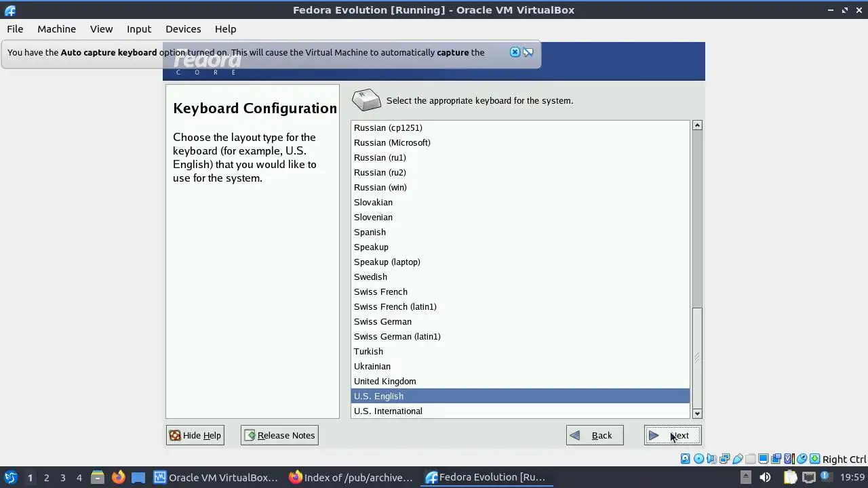Viewport: 868px width, 488px height.
Task: Click the clock in the system tray
Action: [852, 477]
